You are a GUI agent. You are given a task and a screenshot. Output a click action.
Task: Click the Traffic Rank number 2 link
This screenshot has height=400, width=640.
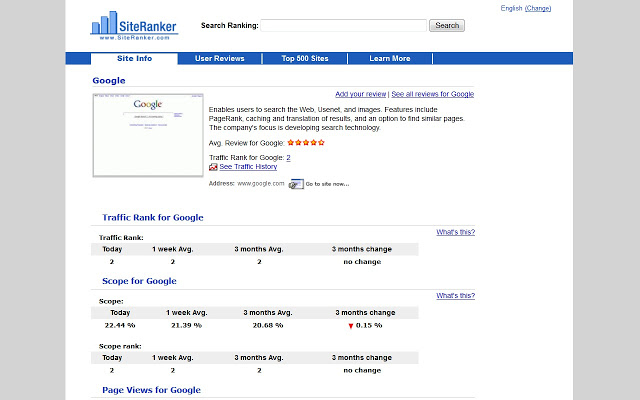[288, 157]
